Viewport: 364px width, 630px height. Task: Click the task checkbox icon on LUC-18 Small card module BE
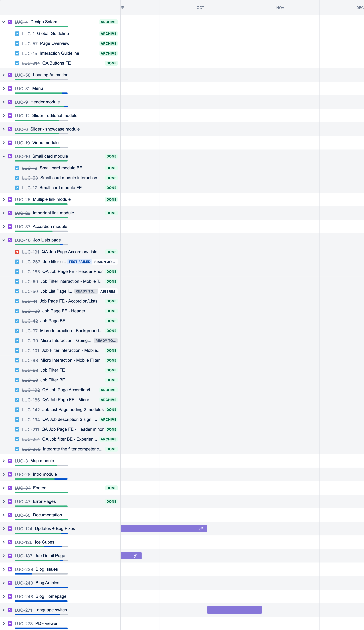[17, 168]
